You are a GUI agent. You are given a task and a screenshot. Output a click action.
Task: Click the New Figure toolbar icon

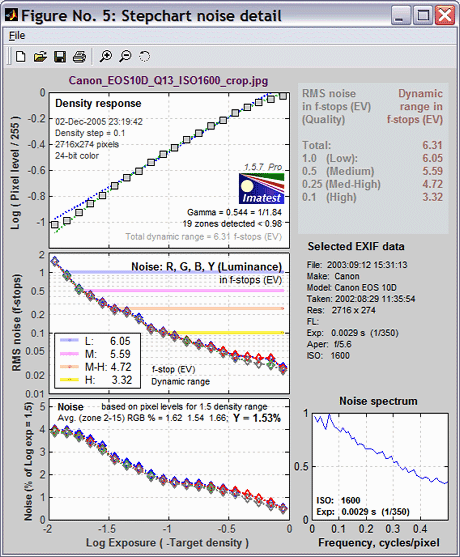point(21,56)
